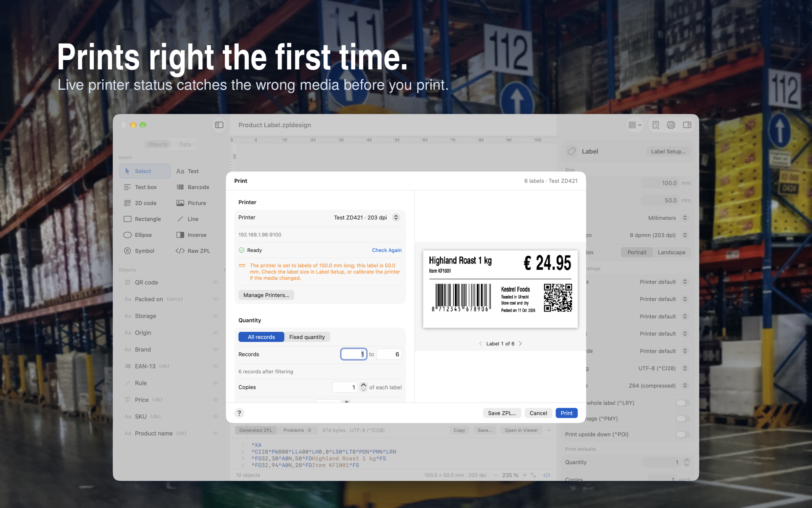Screen dimensions: 812x508
Task: Open the print preview toolbar icon
Action: pos(656,125)
